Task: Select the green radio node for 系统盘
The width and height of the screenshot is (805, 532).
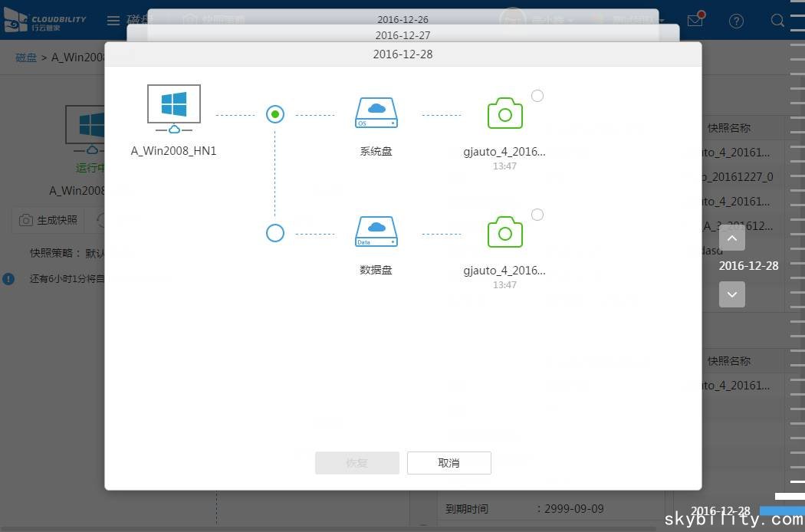Action: (x=275, y=114)
